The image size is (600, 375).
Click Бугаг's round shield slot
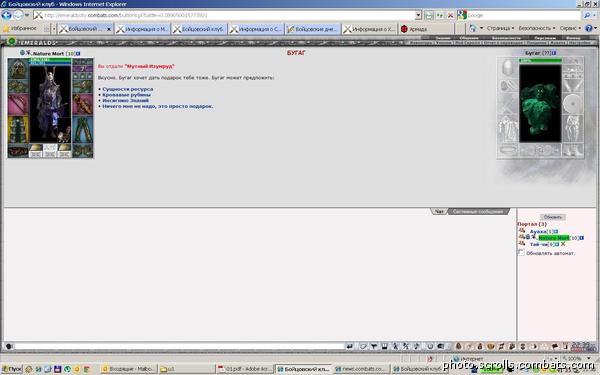[x=572, y=103]
